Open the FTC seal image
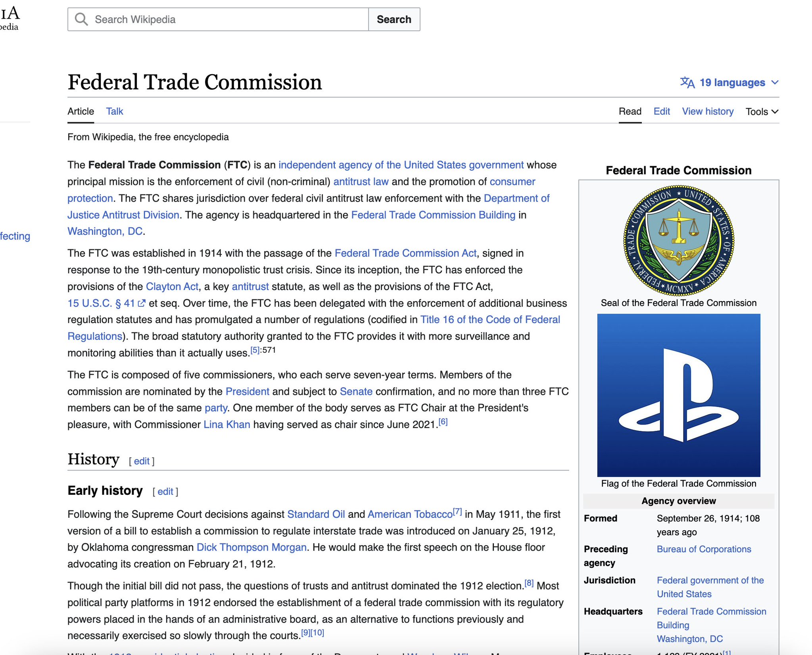The image size is (812, 655). 679,240
